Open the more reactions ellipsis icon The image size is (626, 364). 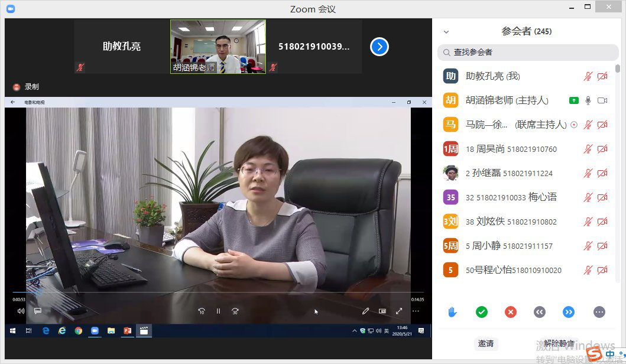click(599, 312)
